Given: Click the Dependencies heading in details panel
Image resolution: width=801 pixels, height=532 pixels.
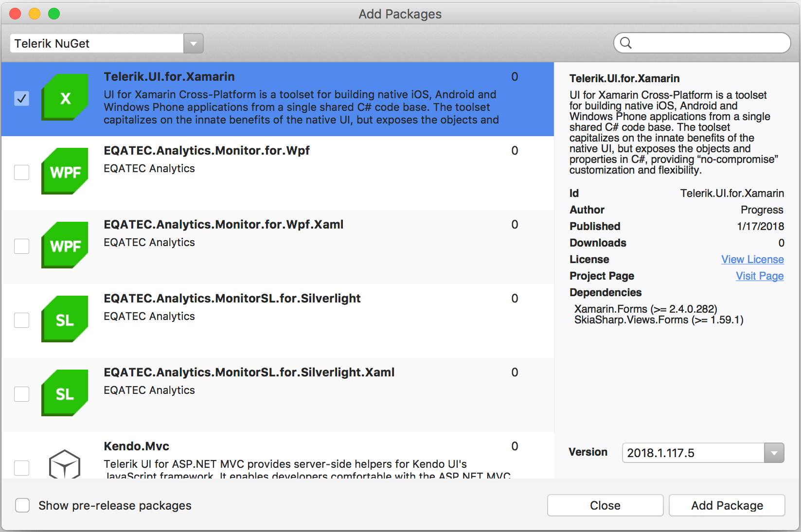Looking at the screenshot, I should pos(605,293).
